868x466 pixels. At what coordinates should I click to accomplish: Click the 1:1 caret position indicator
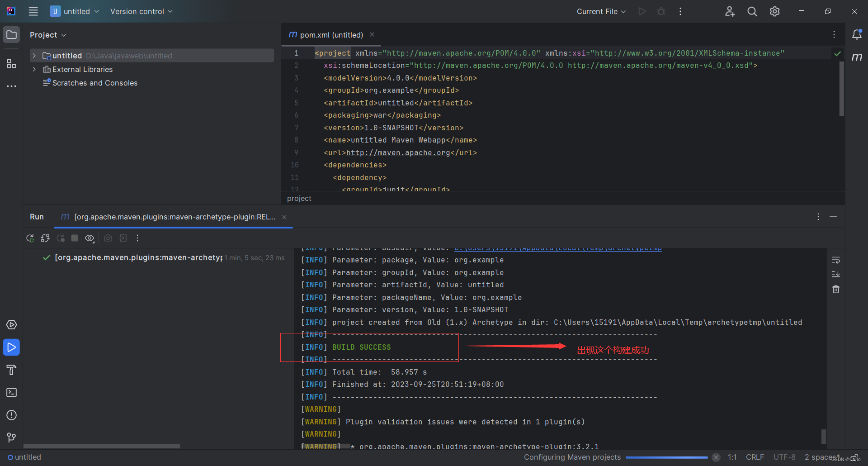732,457
